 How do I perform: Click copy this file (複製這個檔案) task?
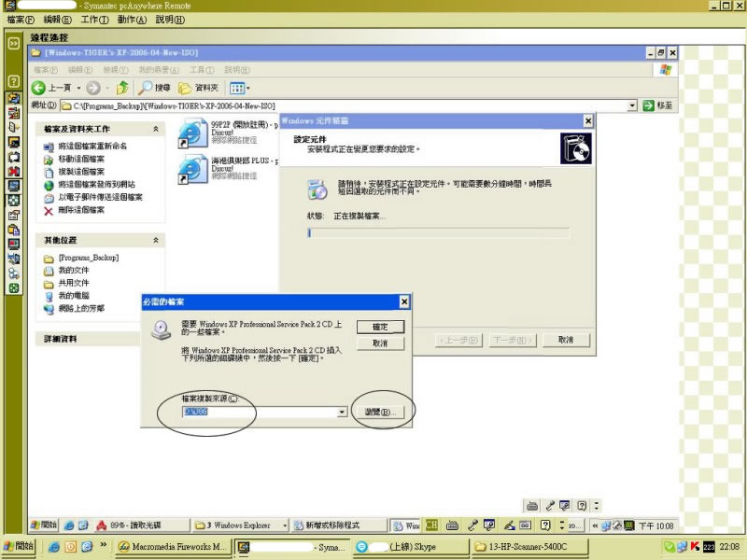click(81, 172)
